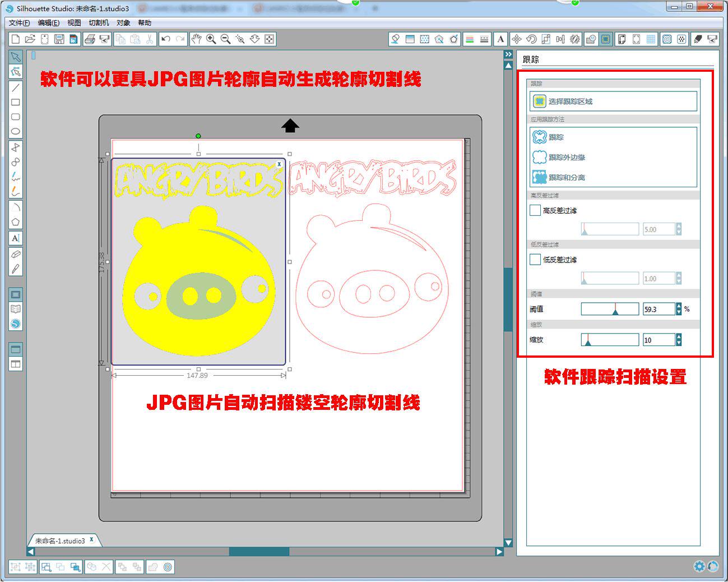The width and height of the screenshot is (728, 582).
Task: Enable the 高反差过滤 checkbox
Action: coord(535,210)
